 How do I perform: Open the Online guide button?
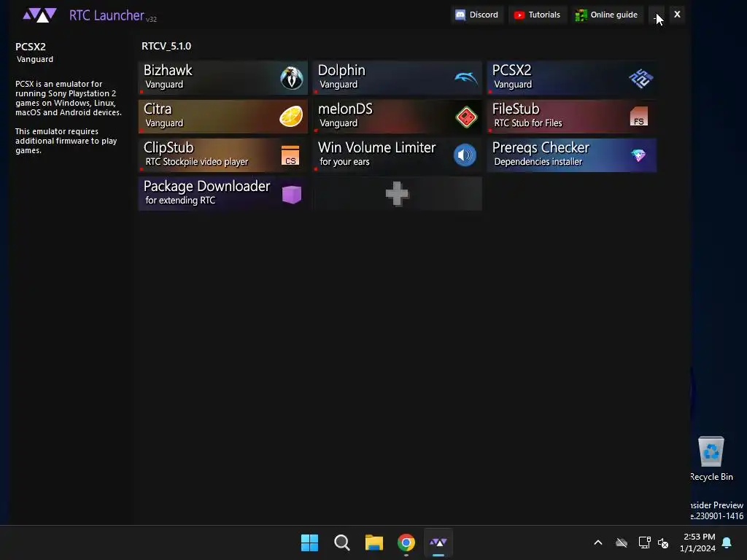click(x=607, y=15)
